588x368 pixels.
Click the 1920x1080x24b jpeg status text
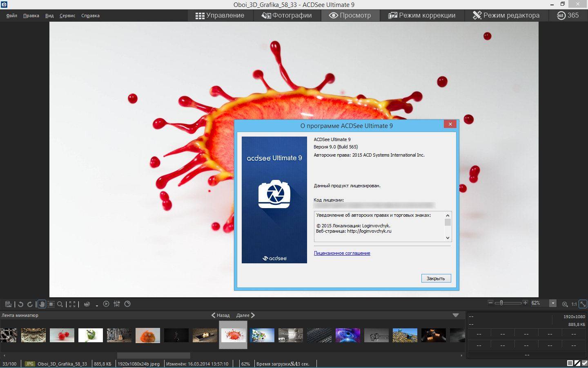tap(138, 364)
